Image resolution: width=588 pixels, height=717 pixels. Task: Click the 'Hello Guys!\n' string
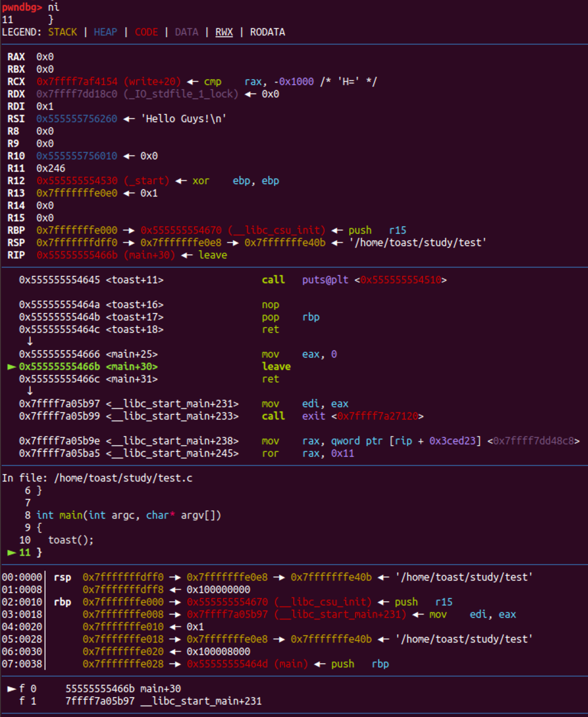coord(184,119)
